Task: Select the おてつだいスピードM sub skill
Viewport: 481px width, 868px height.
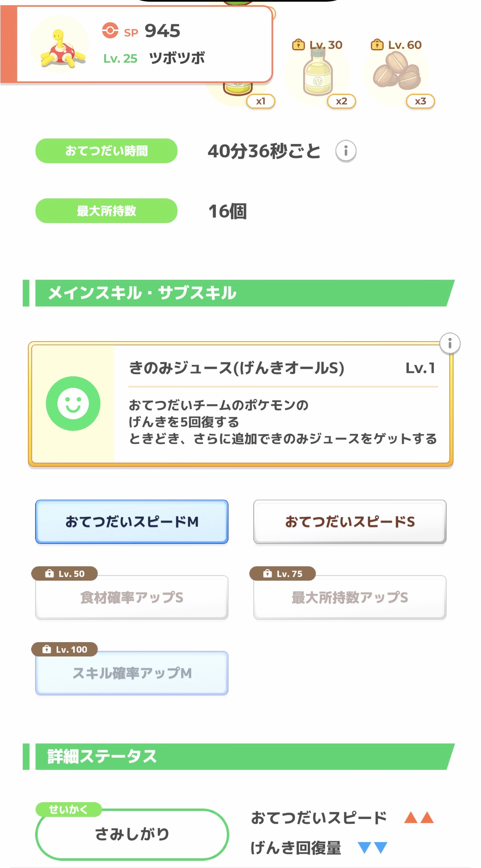Action: (x=132, y=522)
